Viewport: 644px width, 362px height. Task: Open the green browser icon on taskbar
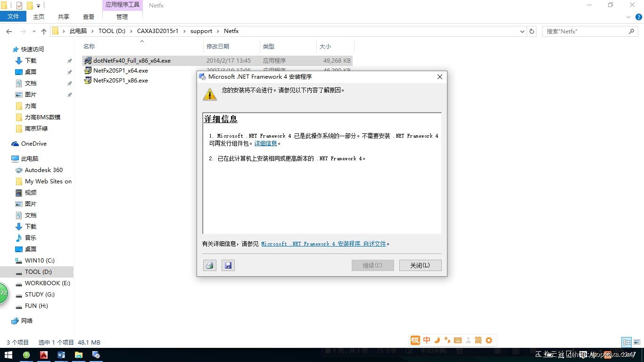pos(26,355)
